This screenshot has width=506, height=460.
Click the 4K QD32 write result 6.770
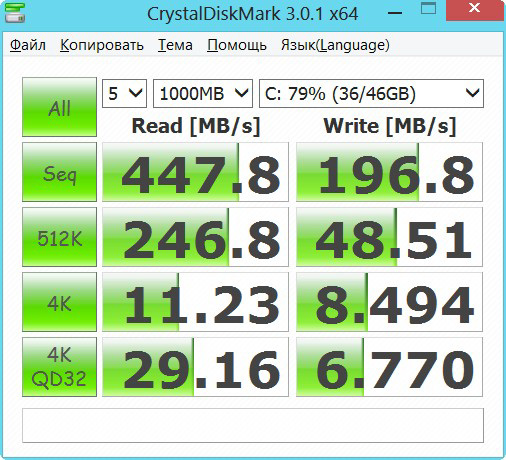tap(389, 367)
